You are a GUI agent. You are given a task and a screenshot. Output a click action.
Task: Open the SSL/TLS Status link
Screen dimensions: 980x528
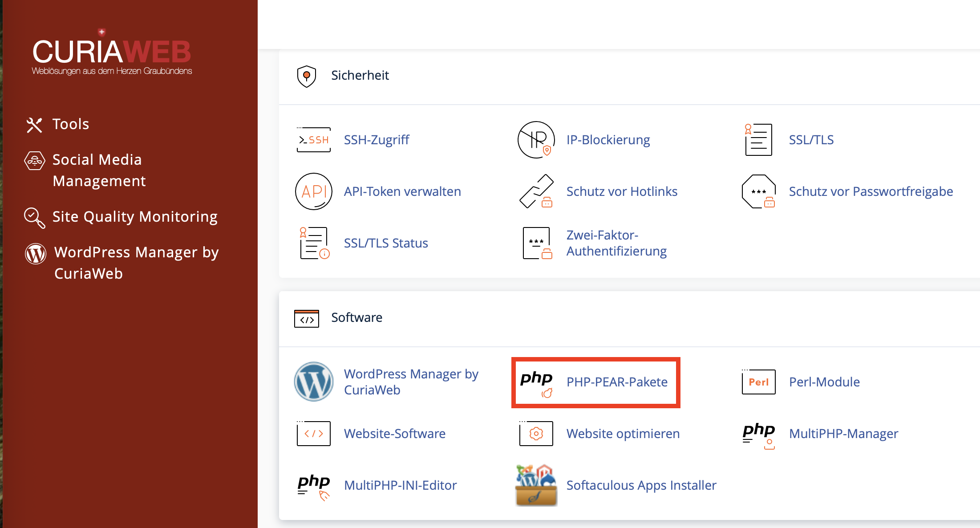point(386,243)
